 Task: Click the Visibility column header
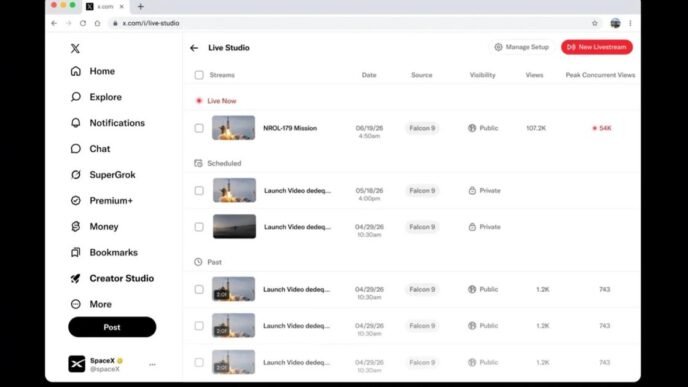click(483, 75)
